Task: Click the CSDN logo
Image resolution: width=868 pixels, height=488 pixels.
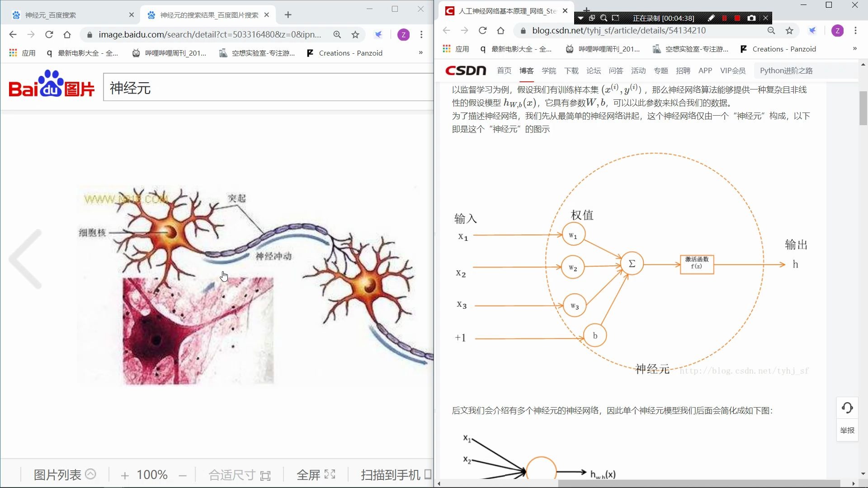Action: click(466, 70)
